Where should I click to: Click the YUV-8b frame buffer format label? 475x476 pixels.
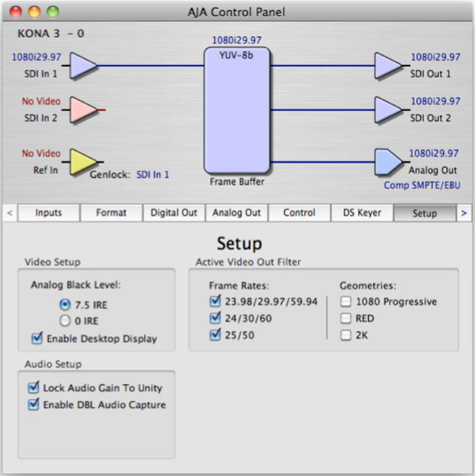[237, 56]
